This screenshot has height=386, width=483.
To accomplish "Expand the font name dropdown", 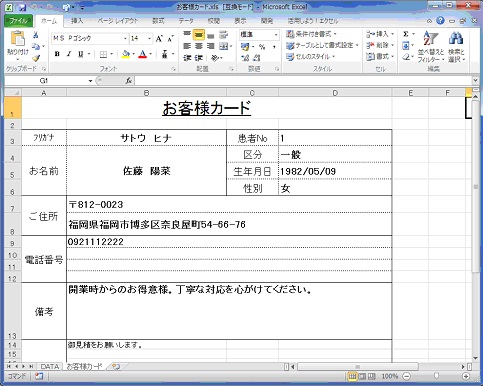I will [x=125, y=39].
